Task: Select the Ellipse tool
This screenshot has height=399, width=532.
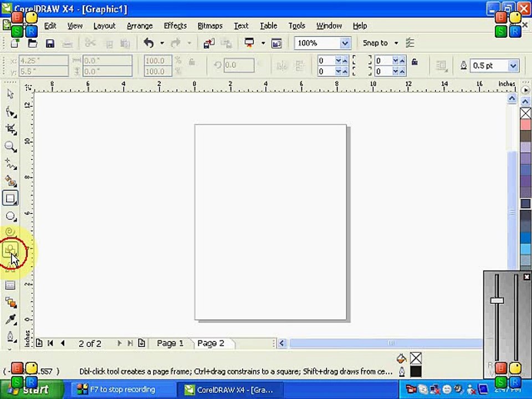Action: pos(11,216)
